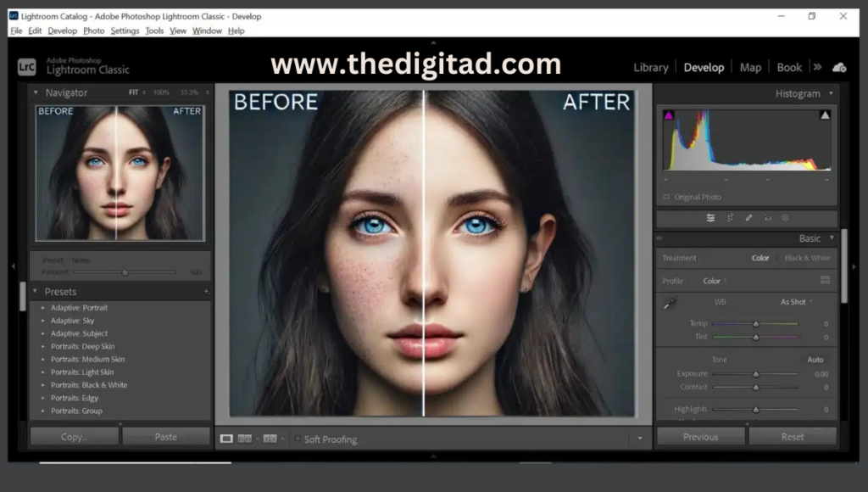868x492 pixels.
Task: Click the Exposure slider handle
Action: [755, 374]
